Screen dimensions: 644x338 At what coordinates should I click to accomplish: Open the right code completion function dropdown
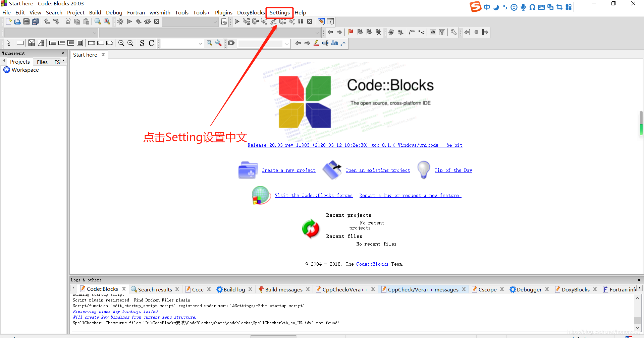[x=210, y=33]
